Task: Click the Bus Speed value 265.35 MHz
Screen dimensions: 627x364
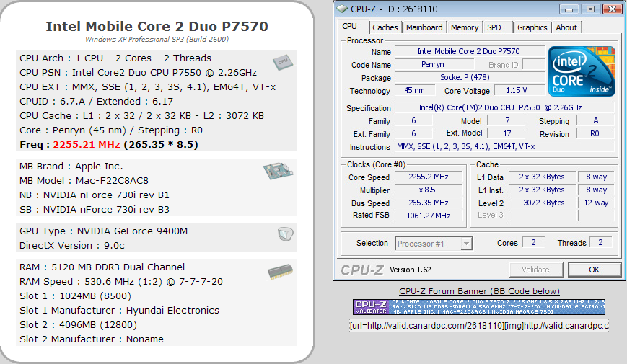Action: click(x=429, y=203)
